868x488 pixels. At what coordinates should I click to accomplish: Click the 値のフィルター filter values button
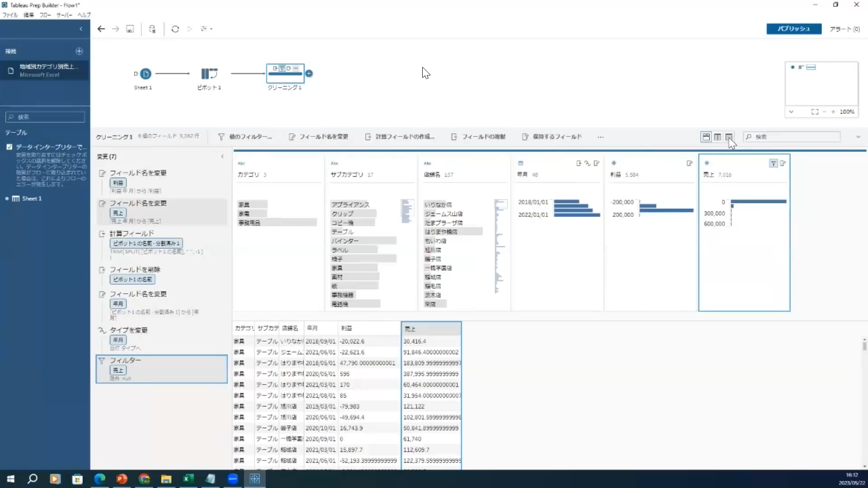tap(245, 137)
